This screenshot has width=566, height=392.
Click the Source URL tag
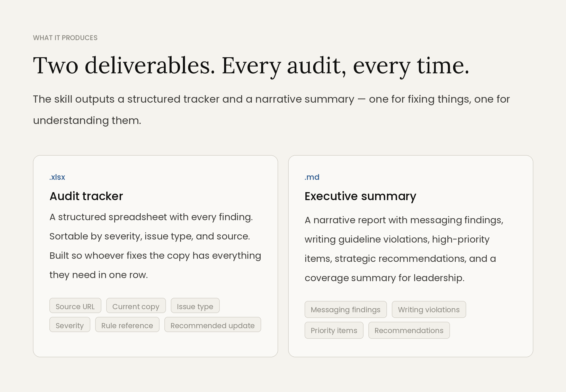pos(75,306)
